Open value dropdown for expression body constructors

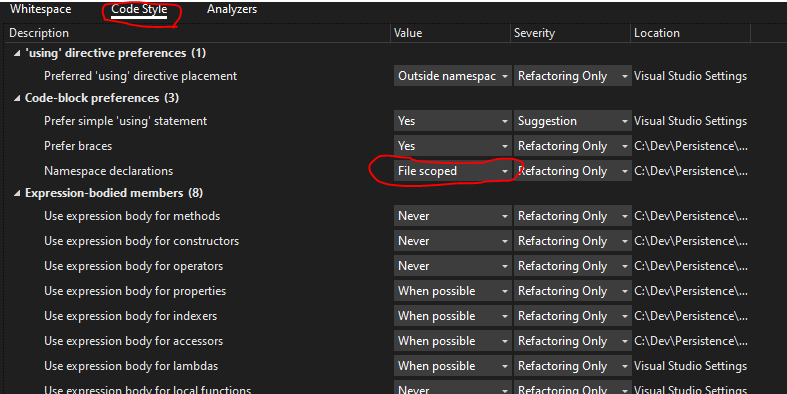tap(453, 241)
